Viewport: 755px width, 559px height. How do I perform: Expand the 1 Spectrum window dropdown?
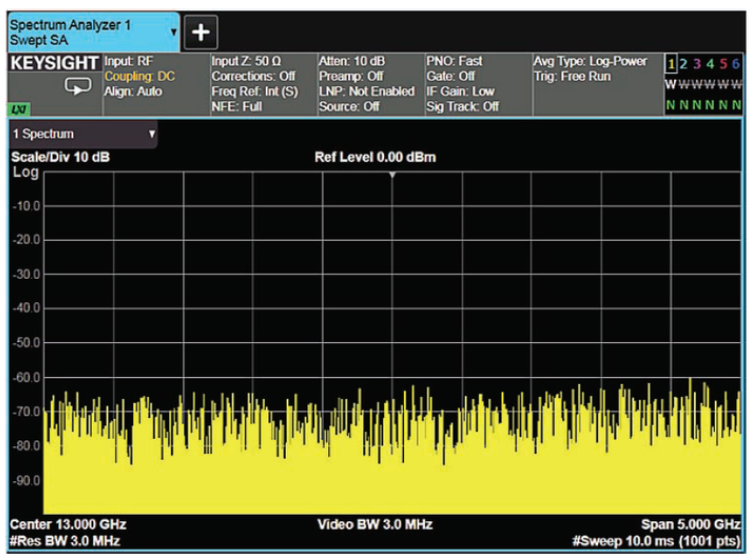click(152, 133)
